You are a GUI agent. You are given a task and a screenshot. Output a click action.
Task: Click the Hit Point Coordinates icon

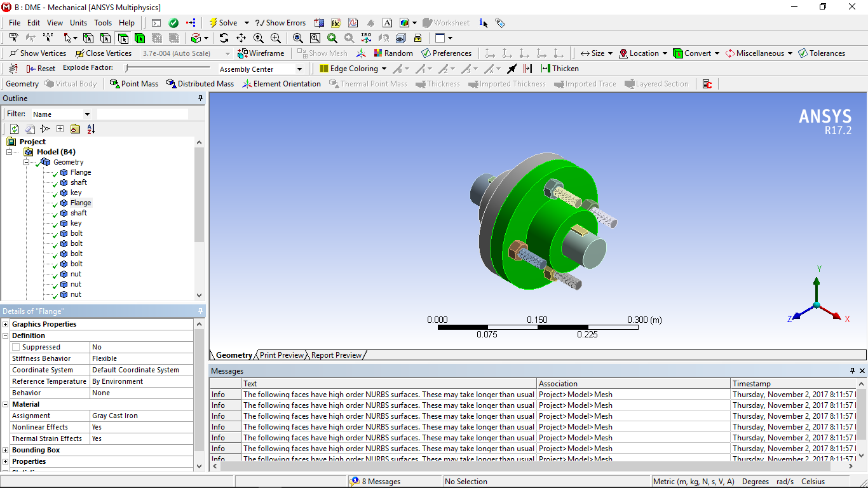48,38
